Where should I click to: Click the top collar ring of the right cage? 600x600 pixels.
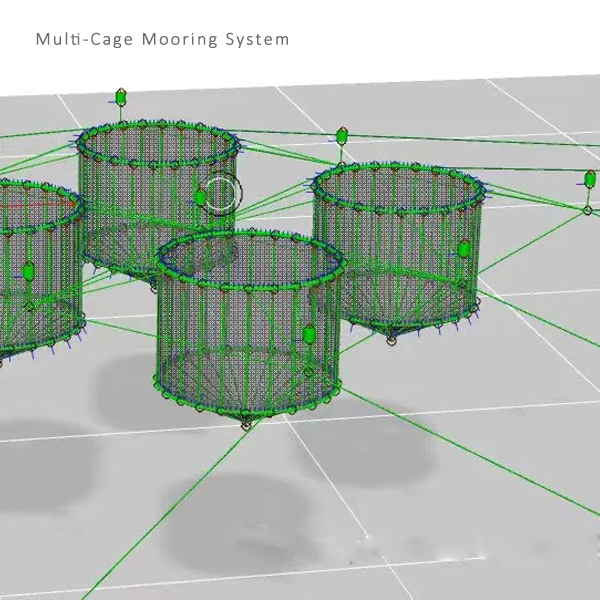click(398, 169)
